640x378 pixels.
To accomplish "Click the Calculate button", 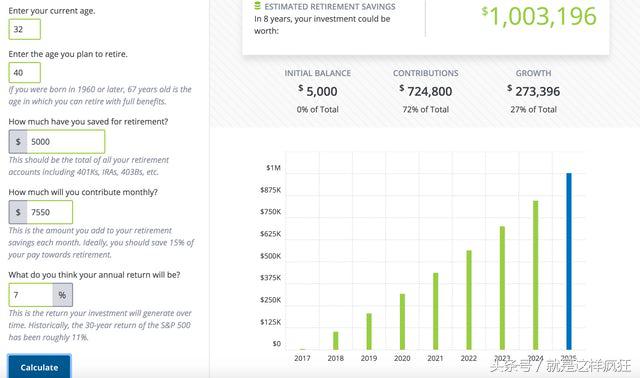I will point(39,367).
